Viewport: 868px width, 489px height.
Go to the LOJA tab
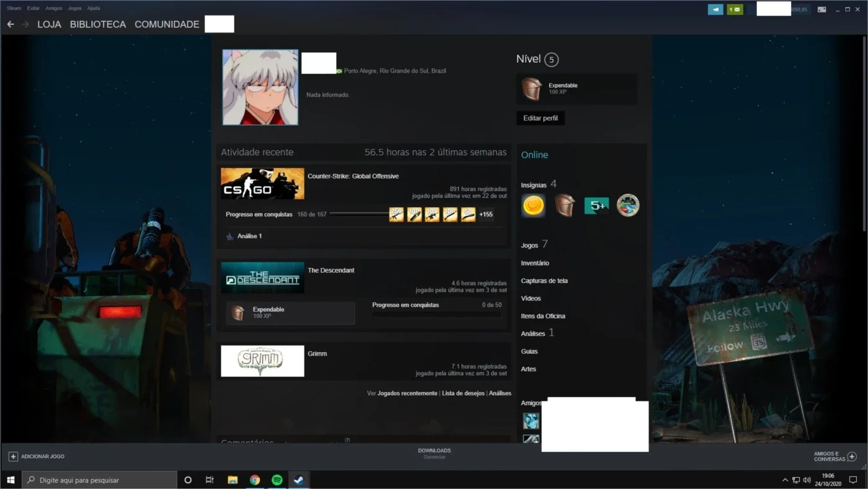click(x=49, y=24)
